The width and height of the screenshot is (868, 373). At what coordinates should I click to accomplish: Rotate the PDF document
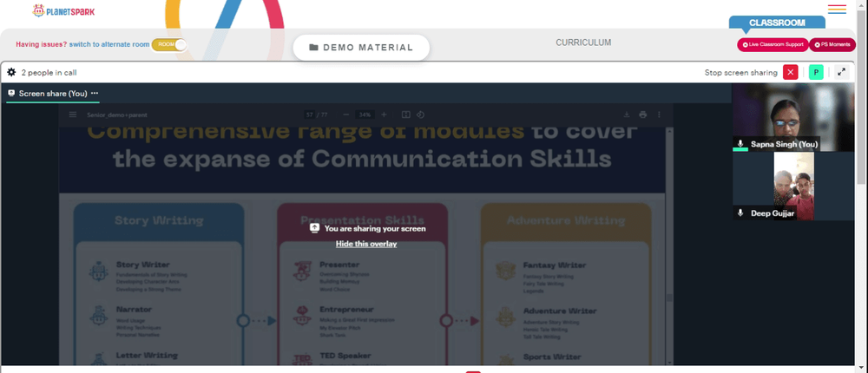click(420, 115)
